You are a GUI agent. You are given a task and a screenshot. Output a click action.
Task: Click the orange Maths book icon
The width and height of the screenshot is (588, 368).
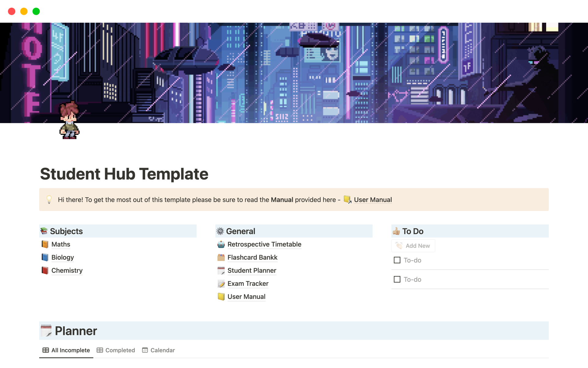click(x=45, y=244)
